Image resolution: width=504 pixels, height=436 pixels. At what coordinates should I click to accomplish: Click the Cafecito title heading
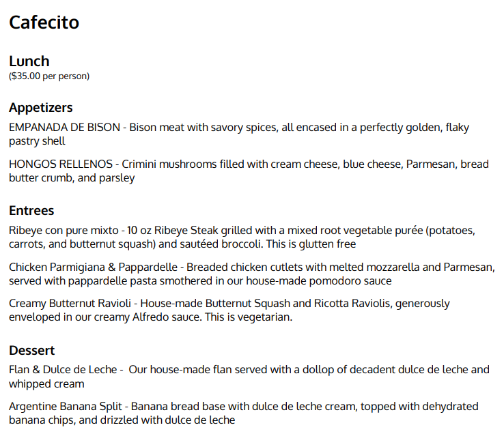click(x=44, y=23)
